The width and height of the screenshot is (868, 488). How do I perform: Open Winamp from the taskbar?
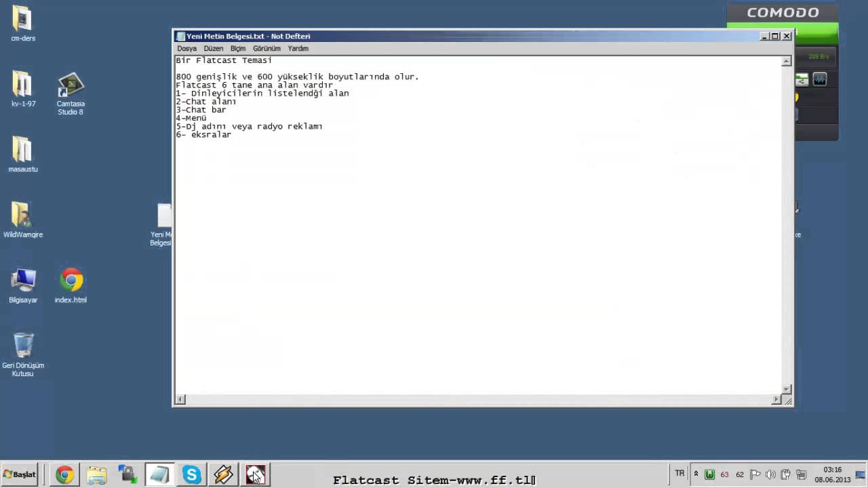(223, 475)
